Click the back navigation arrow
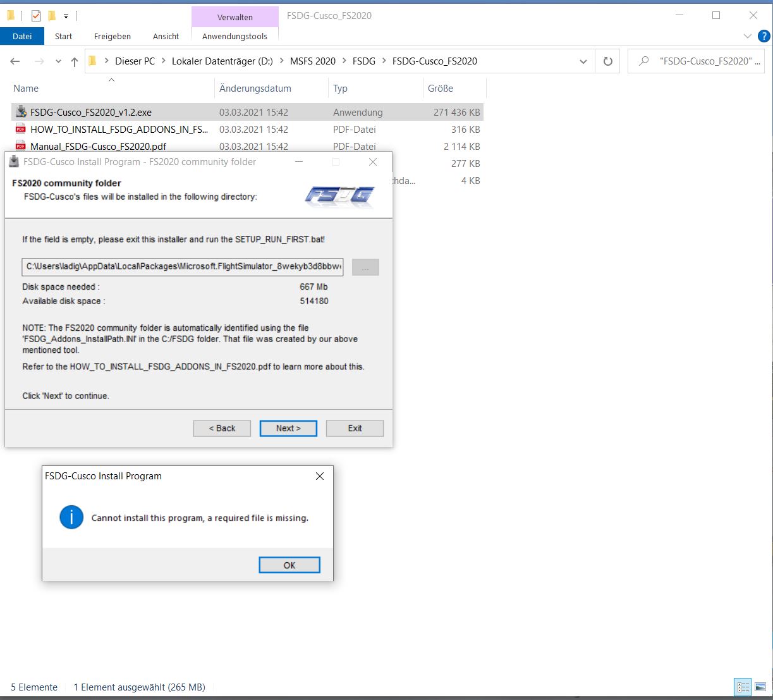Screen dimensions: 773x700 point(15,61)
